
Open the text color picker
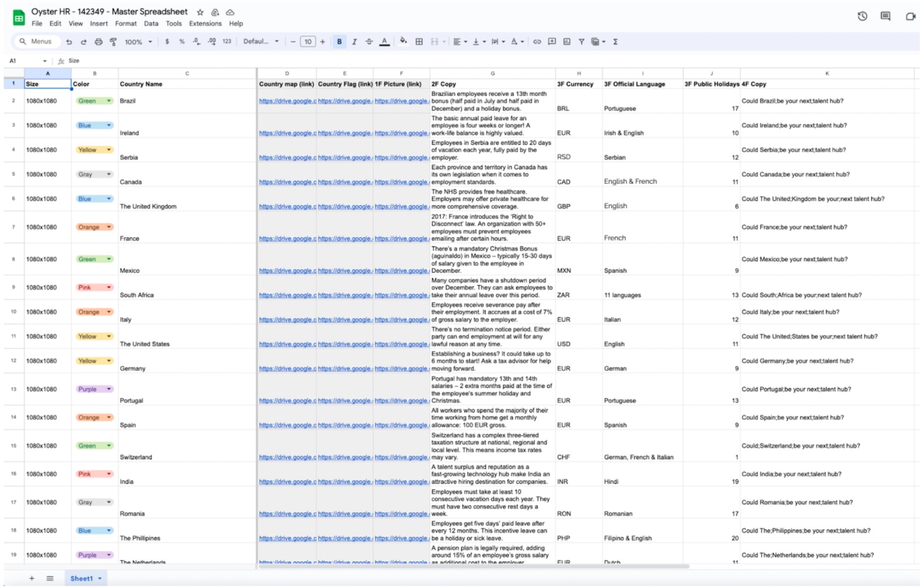tap(384, 42)
